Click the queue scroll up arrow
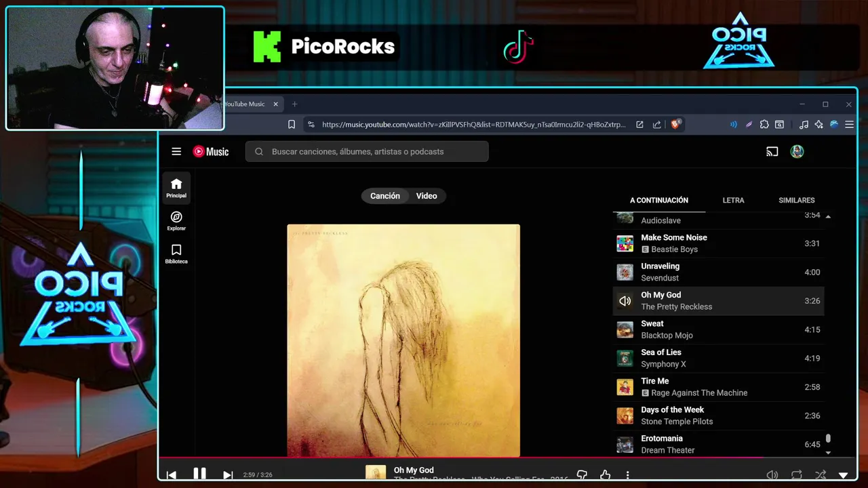This screenshot has width=868, height=488. (828, 216)
